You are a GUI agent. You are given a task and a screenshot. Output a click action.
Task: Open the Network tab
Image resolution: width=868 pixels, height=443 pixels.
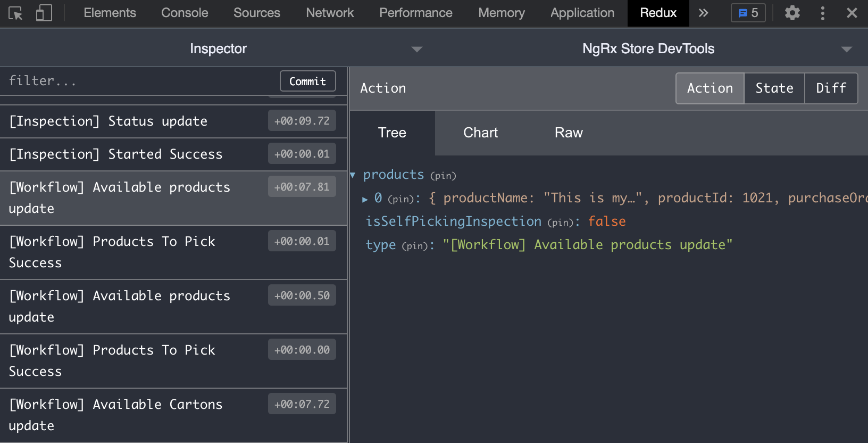coord(329,13)
